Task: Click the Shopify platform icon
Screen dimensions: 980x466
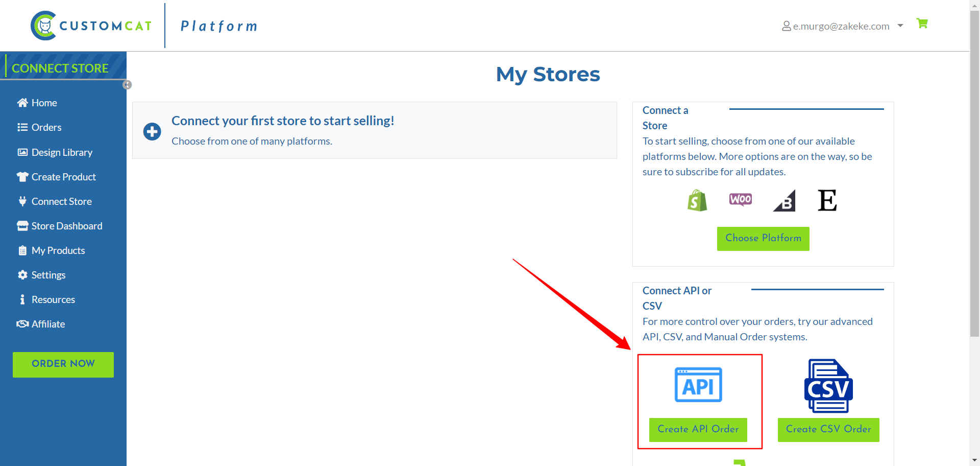Action: (697, 200)
